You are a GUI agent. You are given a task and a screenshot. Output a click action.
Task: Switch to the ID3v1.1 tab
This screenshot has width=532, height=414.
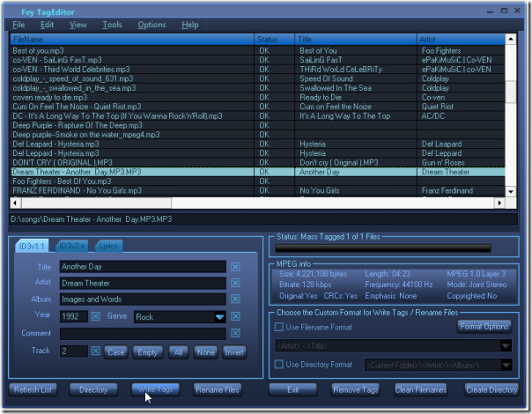[x=32, y=246]
